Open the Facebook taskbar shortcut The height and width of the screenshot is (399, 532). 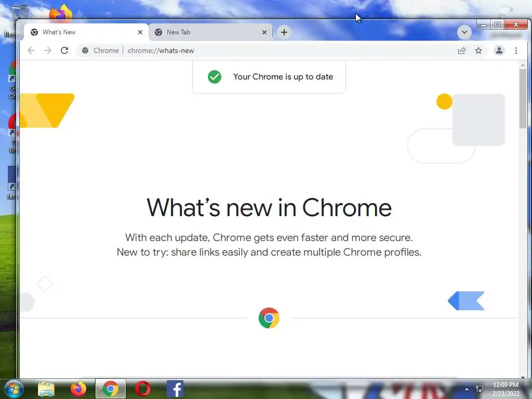[175, 389]
